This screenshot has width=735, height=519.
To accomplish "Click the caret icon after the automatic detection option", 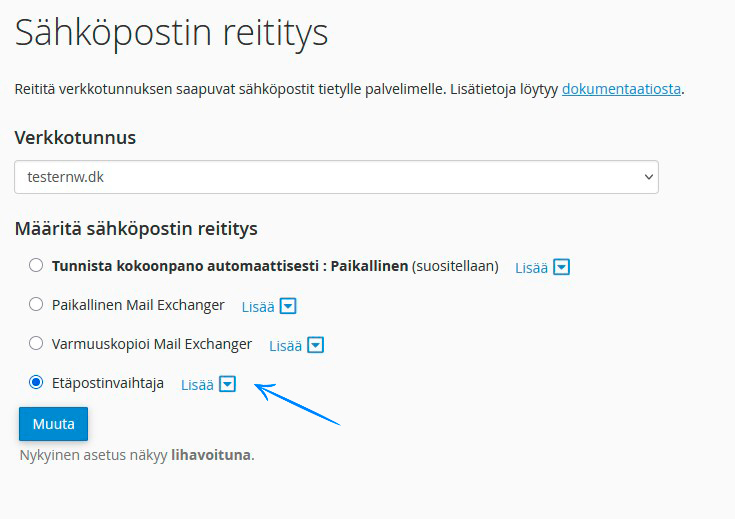I will (x=562, y=267).
